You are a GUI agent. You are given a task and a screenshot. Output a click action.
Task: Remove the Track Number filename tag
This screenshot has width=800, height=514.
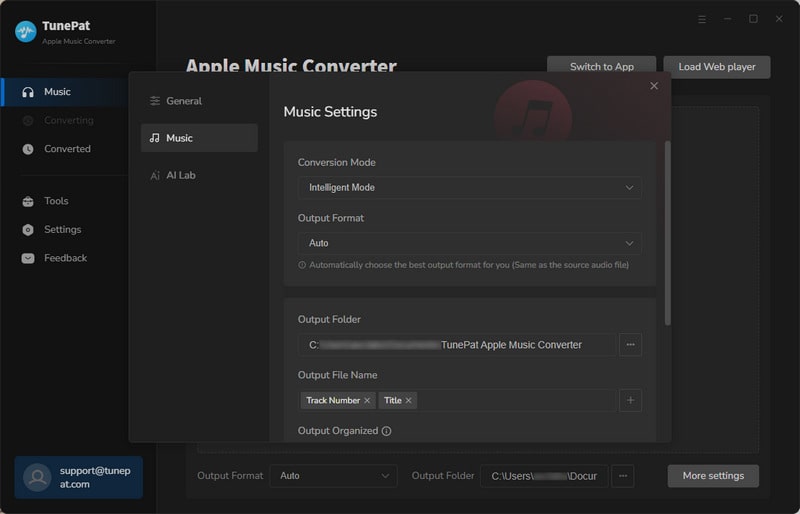367,401
